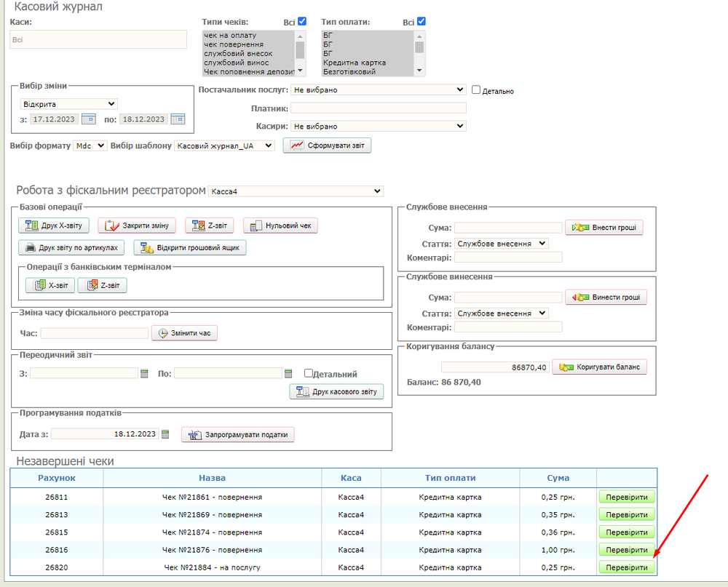Click the calendar icon next to start date 17.12.2023
The height and width of the screenshot is (587, 728).
click(x=88, y=119)
